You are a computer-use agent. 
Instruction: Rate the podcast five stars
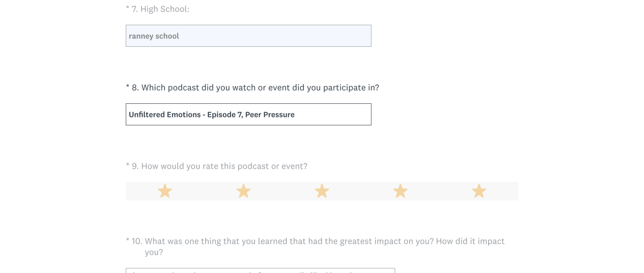[x=479, y=191]
